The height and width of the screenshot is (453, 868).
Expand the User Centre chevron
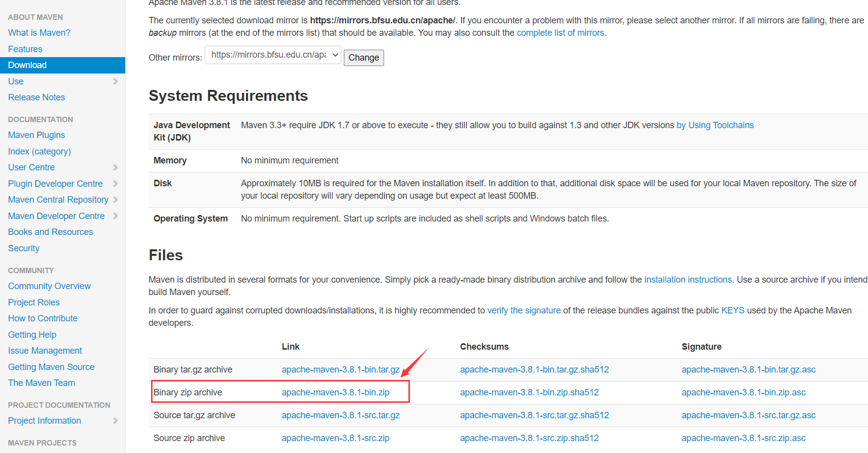click(115, 167)
